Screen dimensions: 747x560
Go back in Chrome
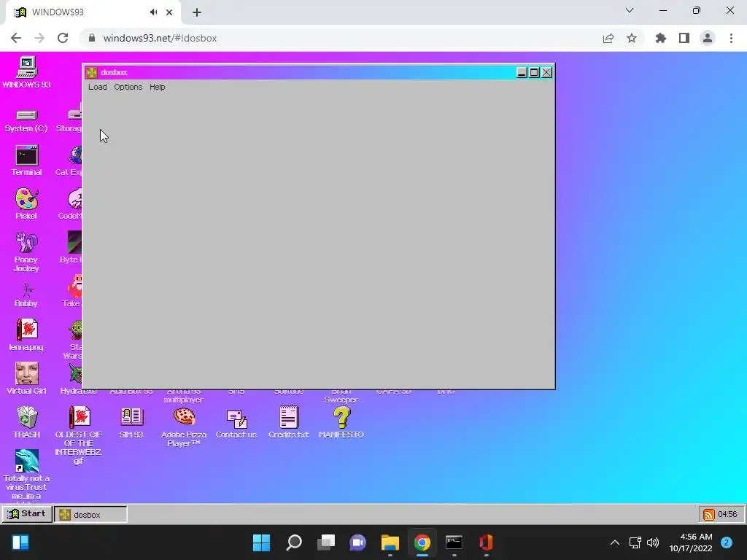click(x=16, y=38)
